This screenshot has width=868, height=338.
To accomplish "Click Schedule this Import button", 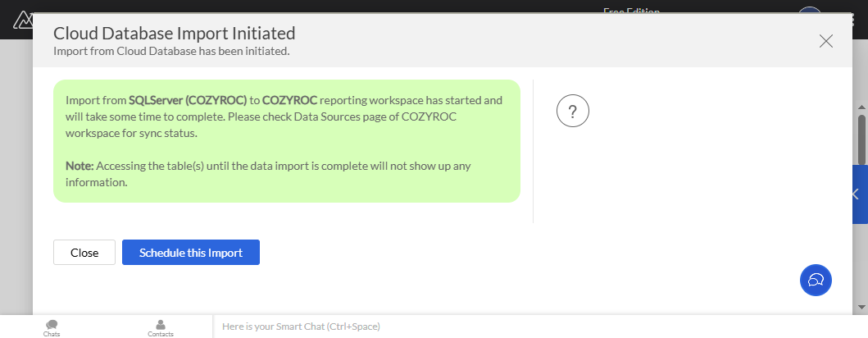I will 191,253.
